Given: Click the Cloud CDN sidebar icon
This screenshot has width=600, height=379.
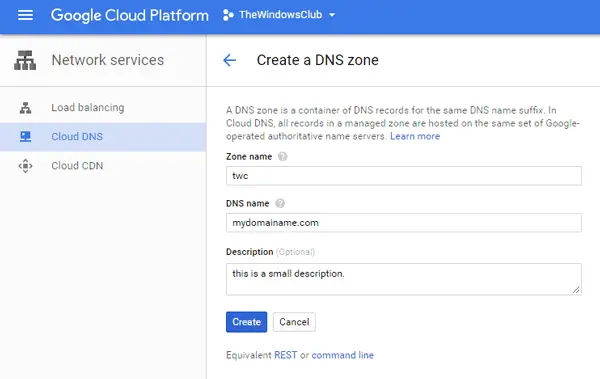Looking at the screenshot, I should [25, 166].
